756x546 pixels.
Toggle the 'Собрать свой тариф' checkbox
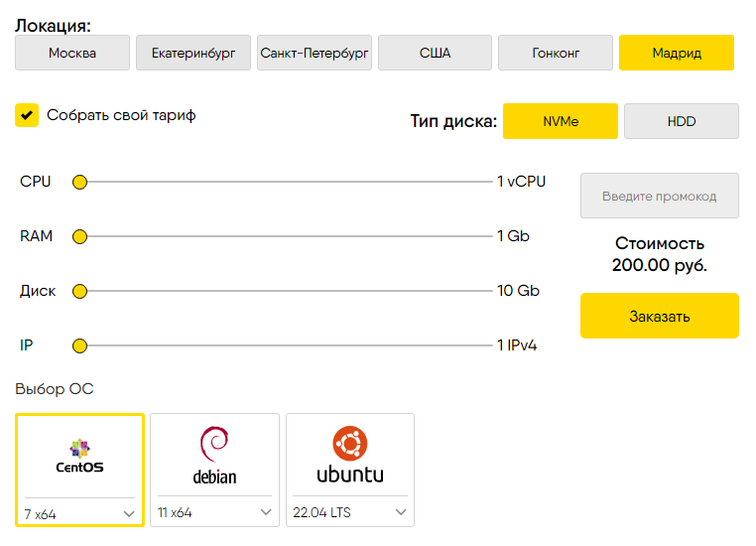point(27,115)
